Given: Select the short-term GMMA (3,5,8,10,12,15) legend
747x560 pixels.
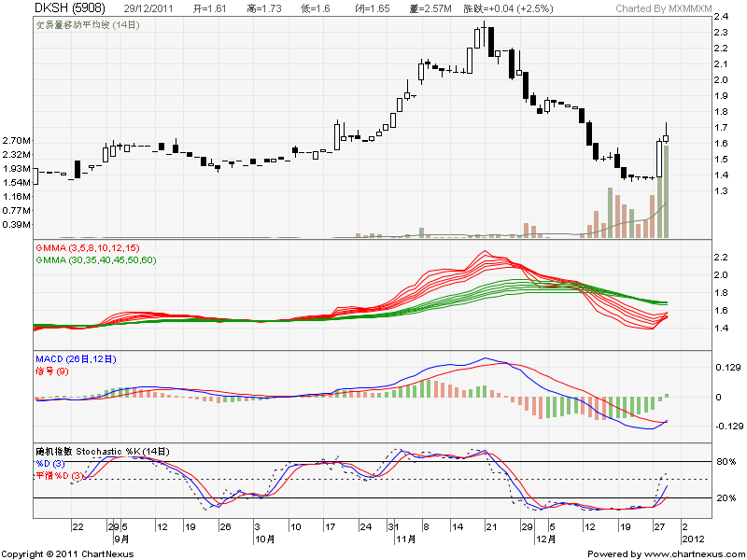Looking at the screenshot, I should point(87,247).
